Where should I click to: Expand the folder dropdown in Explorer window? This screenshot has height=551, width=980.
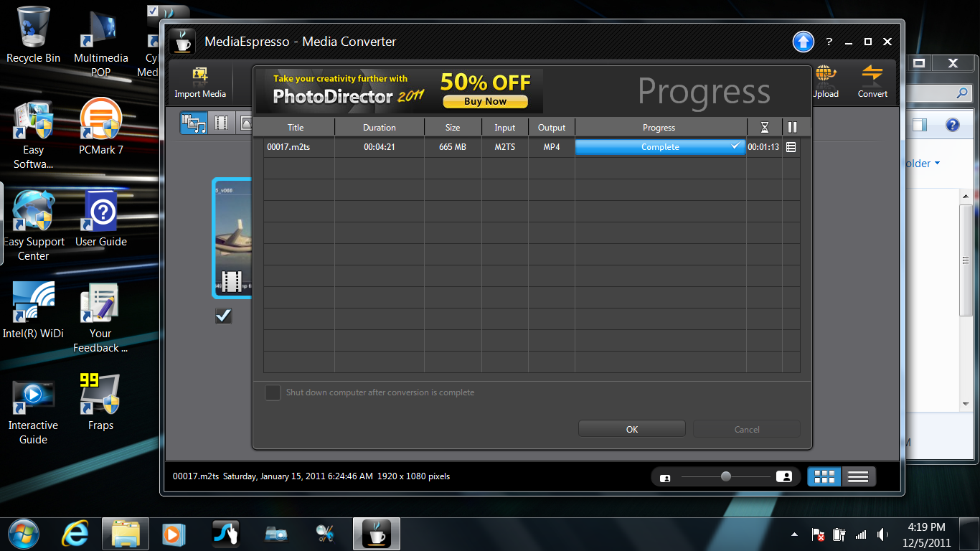tap(937, 164)
